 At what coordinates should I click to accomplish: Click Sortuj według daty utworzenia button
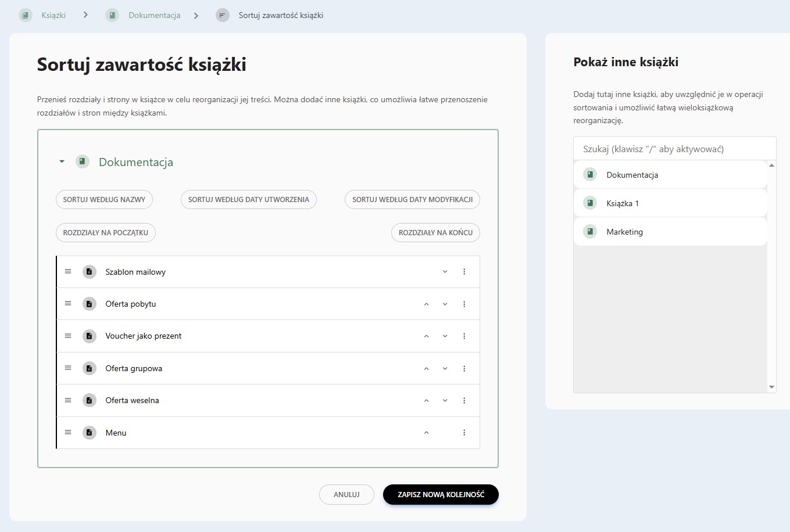[248, 199]
